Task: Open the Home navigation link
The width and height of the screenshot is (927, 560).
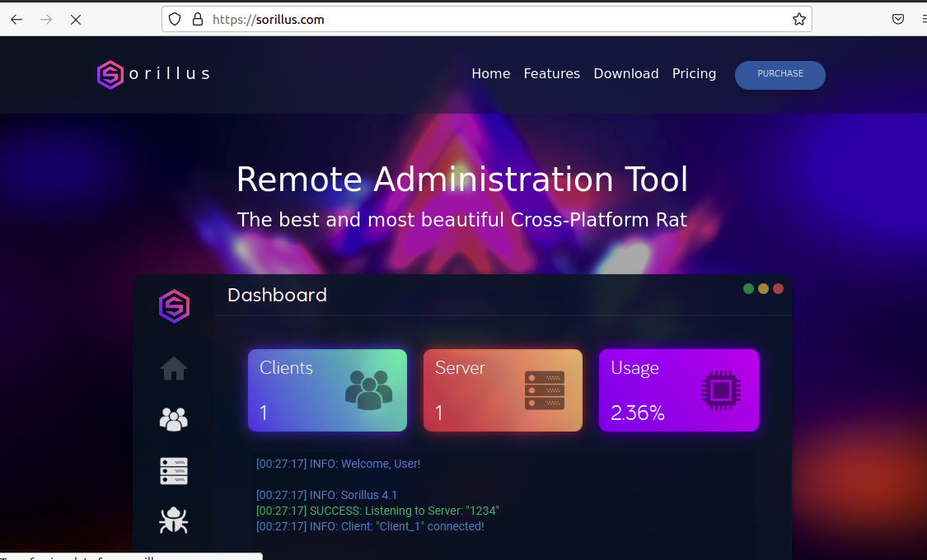Action: (491, 74)
